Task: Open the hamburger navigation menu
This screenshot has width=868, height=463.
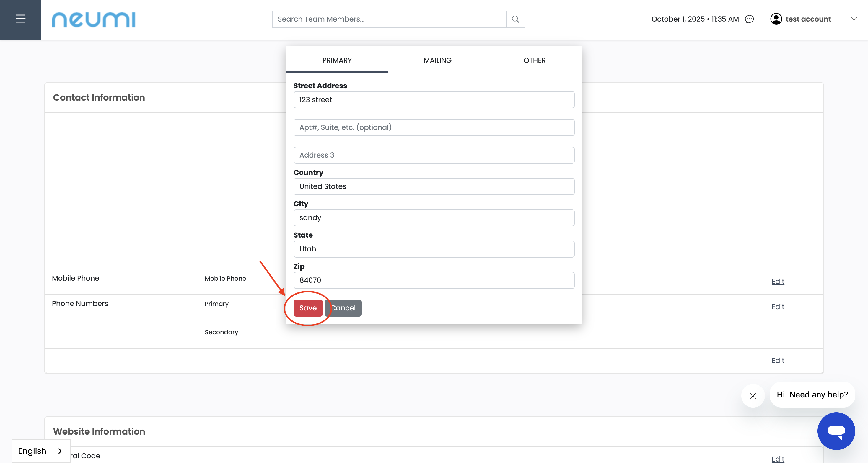Action: [21, 19]
